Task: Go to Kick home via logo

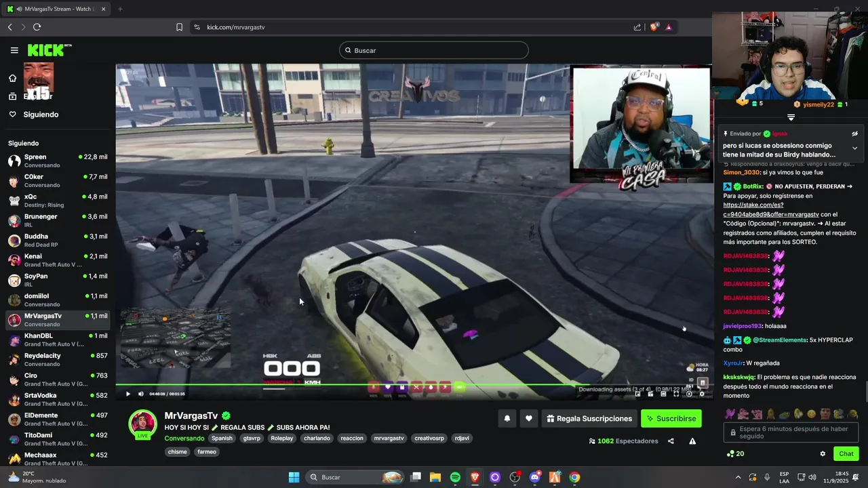Action: click(49, 50)
